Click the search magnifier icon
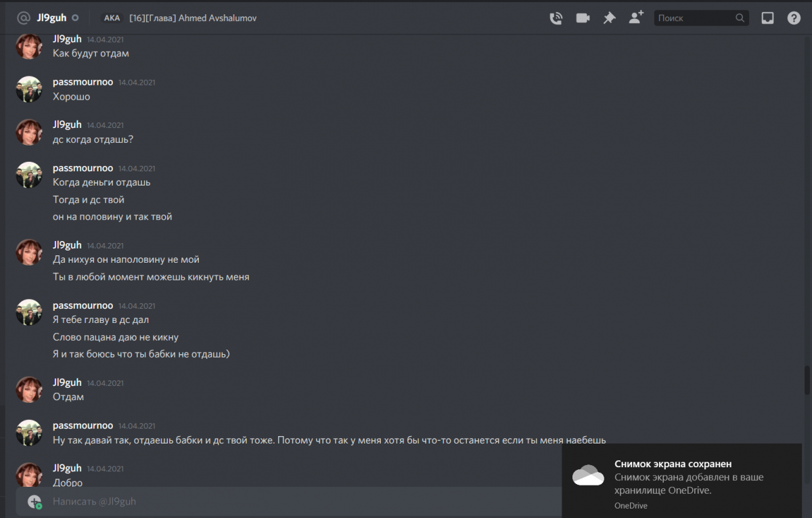 [x=740, y=18]
